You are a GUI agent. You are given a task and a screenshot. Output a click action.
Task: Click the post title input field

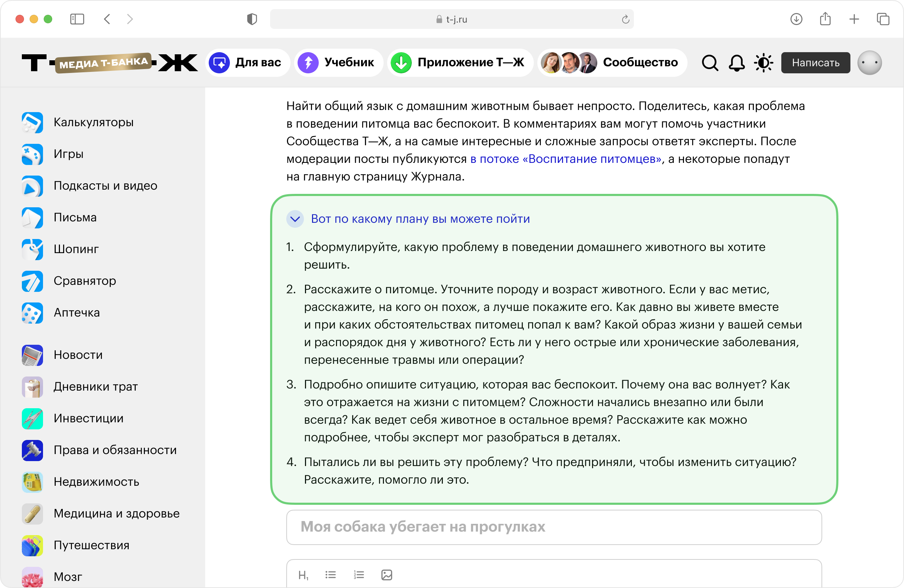click(x=554, y=527)
